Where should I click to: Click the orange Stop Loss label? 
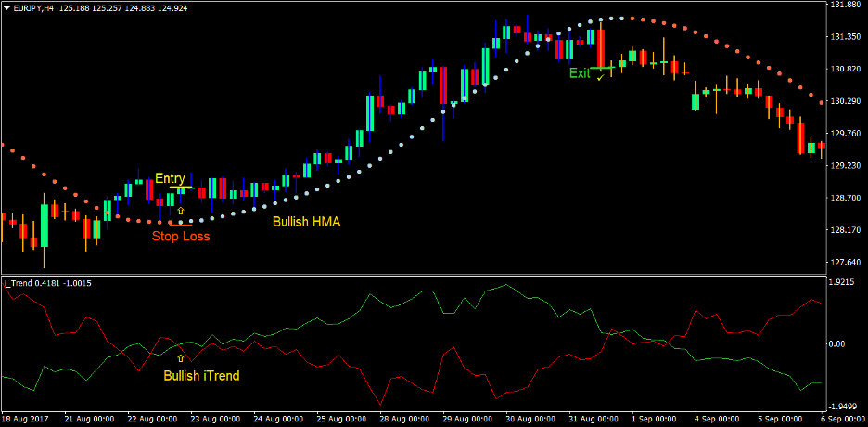181,237
